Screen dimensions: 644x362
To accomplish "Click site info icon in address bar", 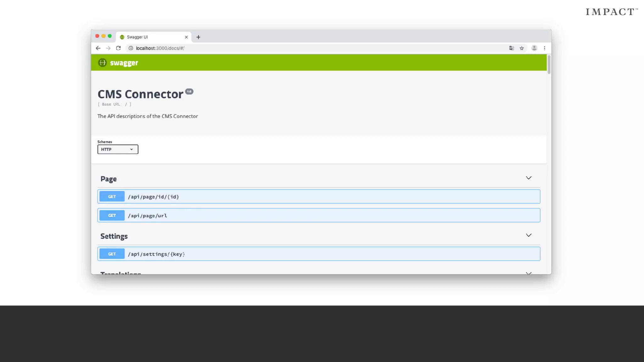I will coord(131,48).
